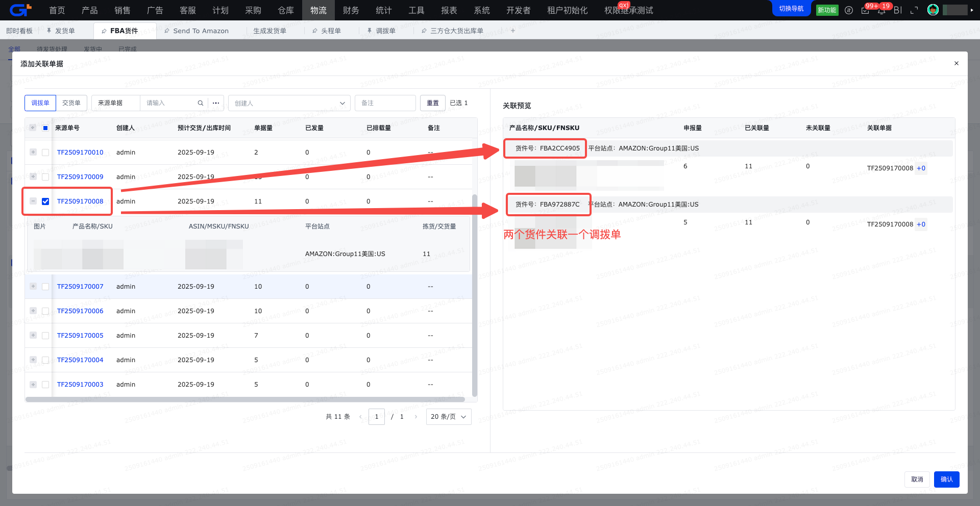Screen dimensions: 980x506
Task: Click the vertical scrollbar of order table
Action: [475, 295]
